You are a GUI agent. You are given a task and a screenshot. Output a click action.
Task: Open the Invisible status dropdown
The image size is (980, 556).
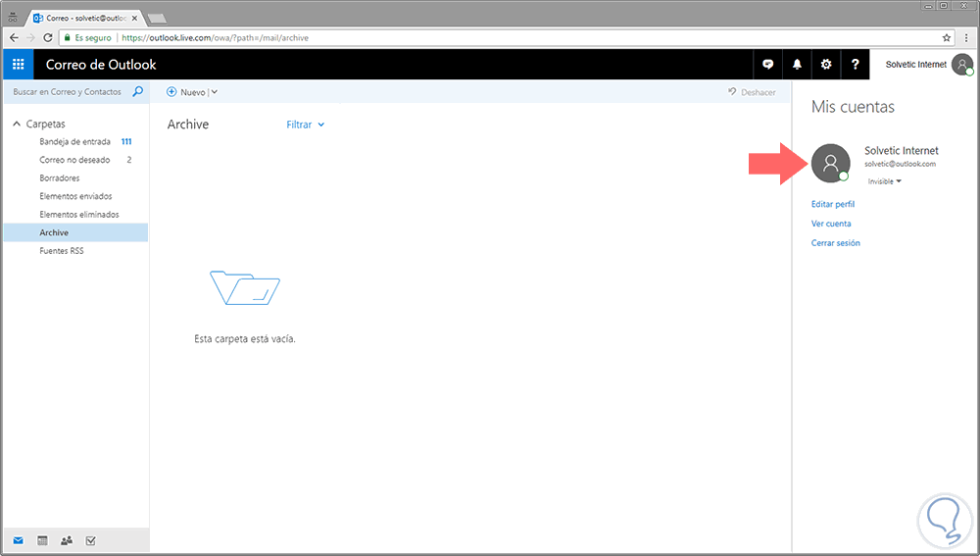point(884,181)
